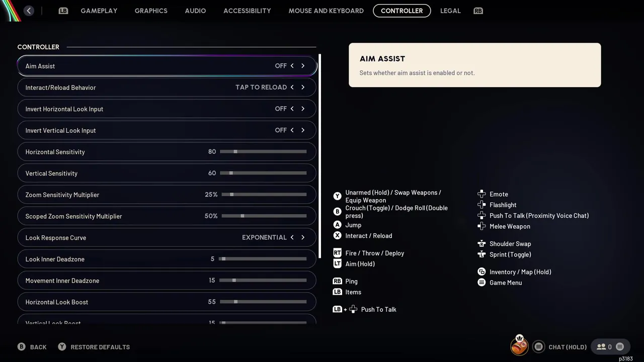
Task: Switch to the Gameplay tab
Action: [x=99, y=11]
